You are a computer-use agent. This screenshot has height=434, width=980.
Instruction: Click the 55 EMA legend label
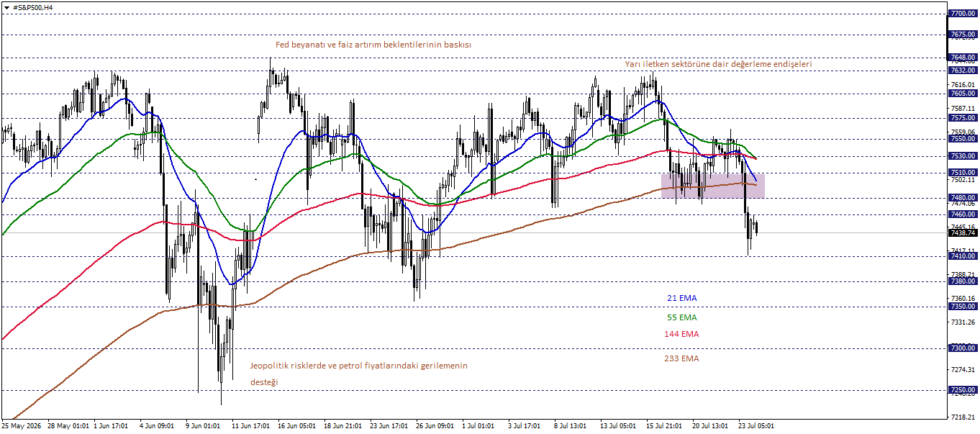click(x=681, y=317)
